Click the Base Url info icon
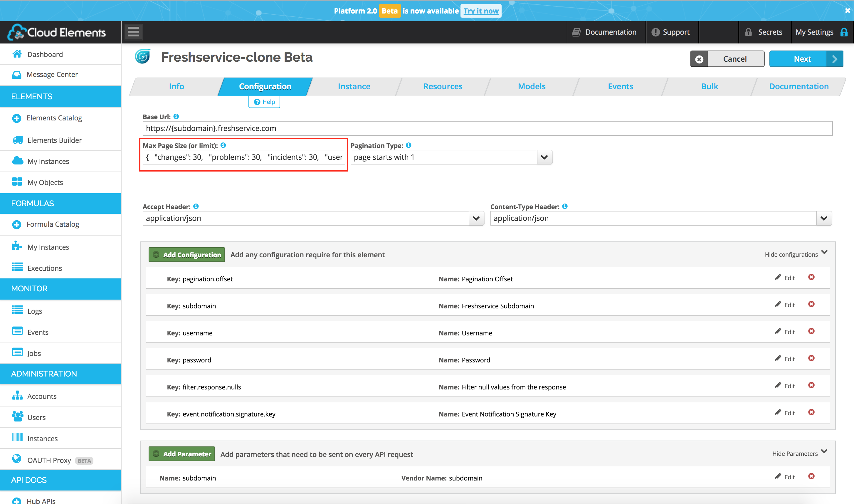This screenshot has height=504, width=854. tap(176, 117)
